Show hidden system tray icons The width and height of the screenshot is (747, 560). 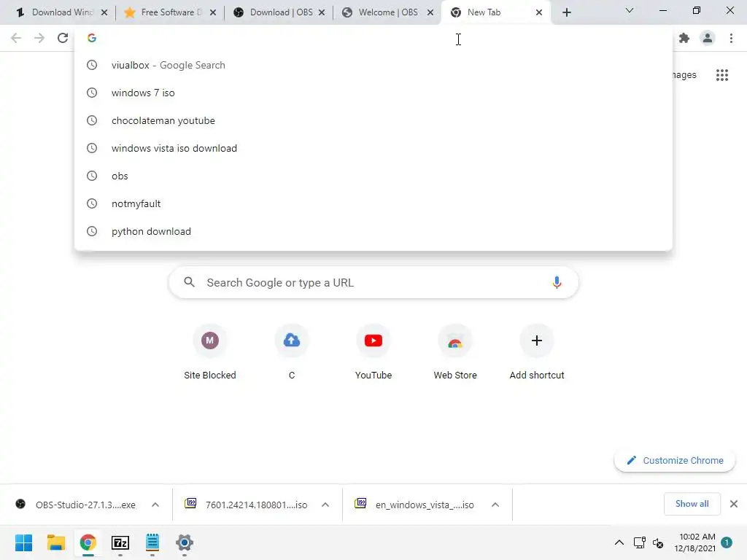(x=619, y=542)
